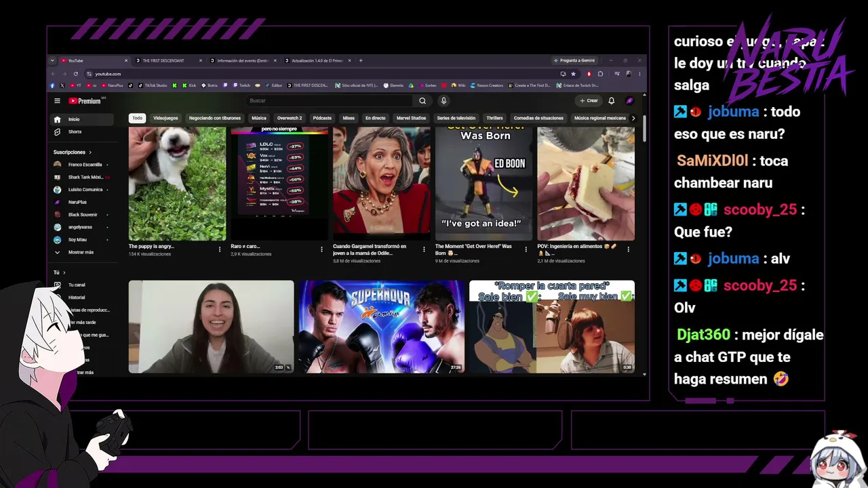Open Luisito Comunica channel

tap(81, 190)
